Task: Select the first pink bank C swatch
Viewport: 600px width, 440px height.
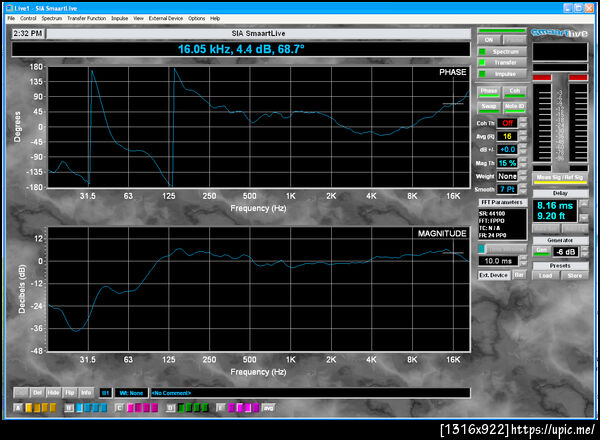Action: point(130,408)
